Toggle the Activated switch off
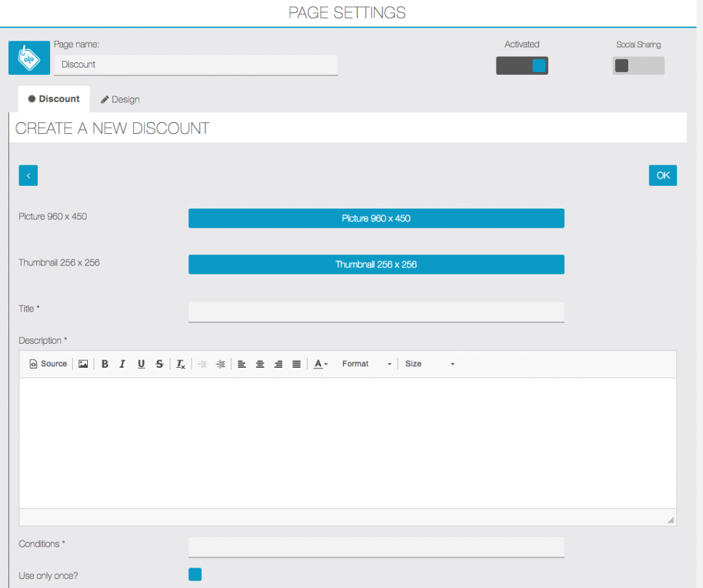The width and height of the screenshot is (703, 588). coord(522,66)
